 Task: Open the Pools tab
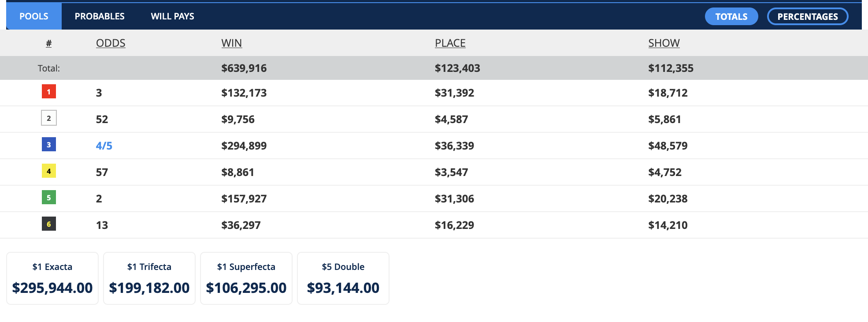click(34, 16)
